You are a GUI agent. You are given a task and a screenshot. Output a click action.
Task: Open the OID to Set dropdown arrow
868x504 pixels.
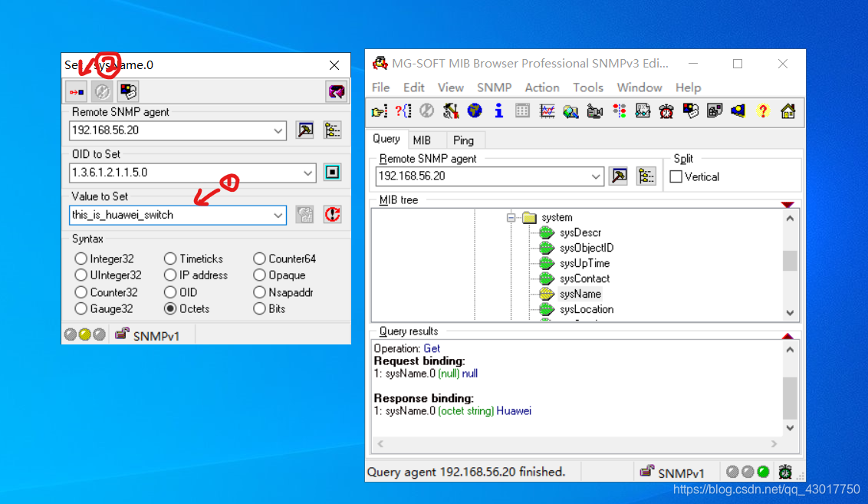coord(307,173)
